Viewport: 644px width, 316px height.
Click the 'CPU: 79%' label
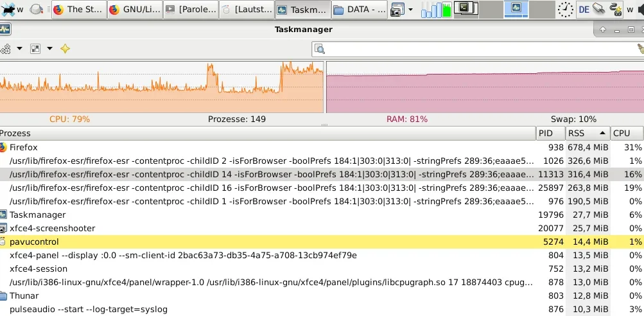pyautogui.click(x=70, y=119)
